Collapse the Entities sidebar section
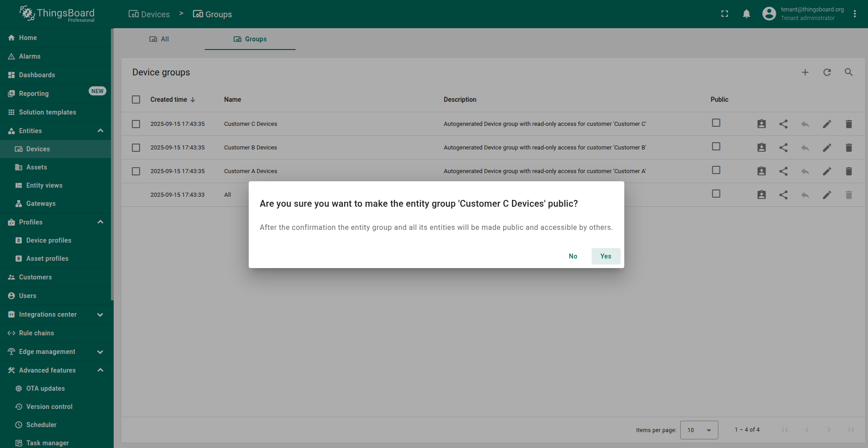Screen dimensions: 868x448 coord(100,131)
